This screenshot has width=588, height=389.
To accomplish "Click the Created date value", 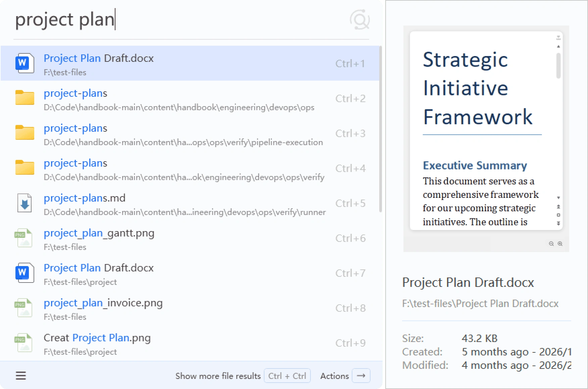I will [x=516, y=351].
